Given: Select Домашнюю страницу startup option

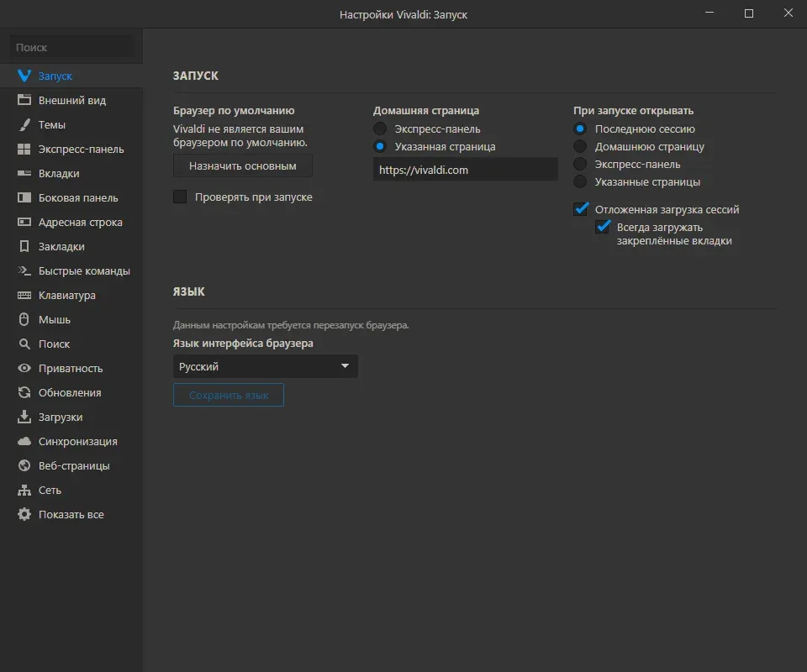Looking at the screenshot, I should pos(580,146).
